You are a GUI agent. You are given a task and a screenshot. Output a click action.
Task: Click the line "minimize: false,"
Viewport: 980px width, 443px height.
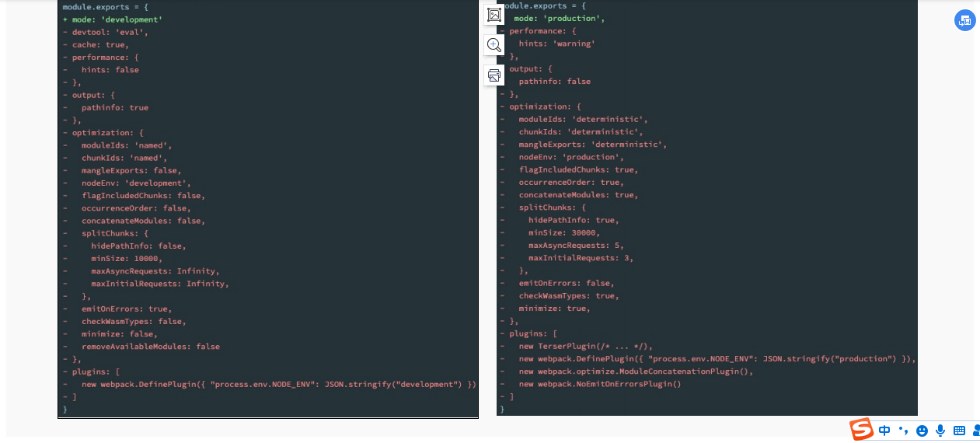(120, 333)
